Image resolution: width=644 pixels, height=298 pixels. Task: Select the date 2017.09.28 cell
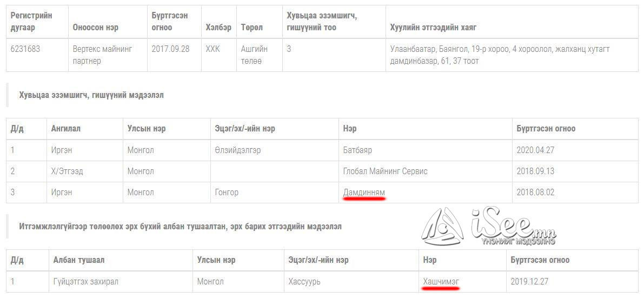pos(170,49)
